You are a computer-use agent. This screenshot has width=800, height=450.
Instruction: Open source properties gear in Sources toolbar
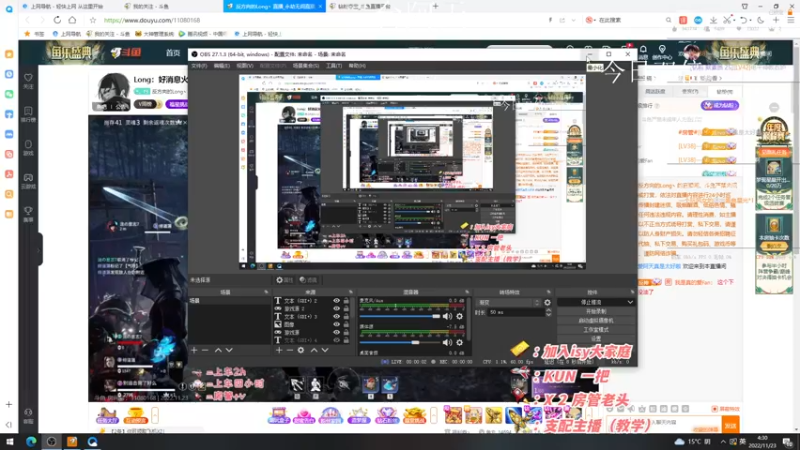coord(301,351)
